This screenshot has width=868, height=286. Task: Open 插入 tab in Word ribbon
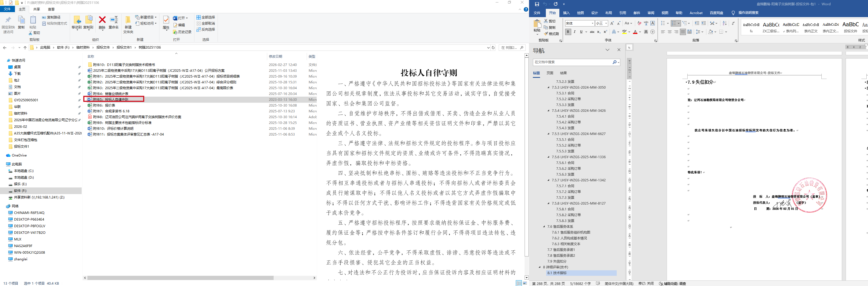[567, 13]
